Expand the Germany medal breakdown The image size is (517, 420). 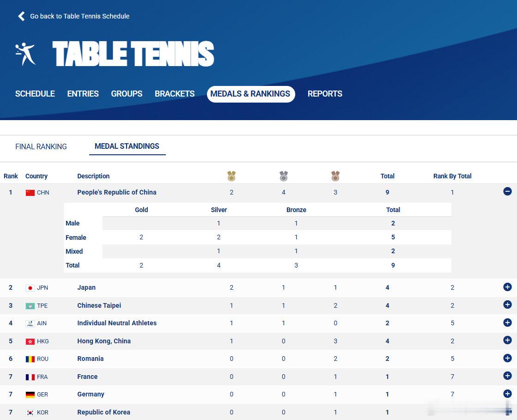[507, 394]
